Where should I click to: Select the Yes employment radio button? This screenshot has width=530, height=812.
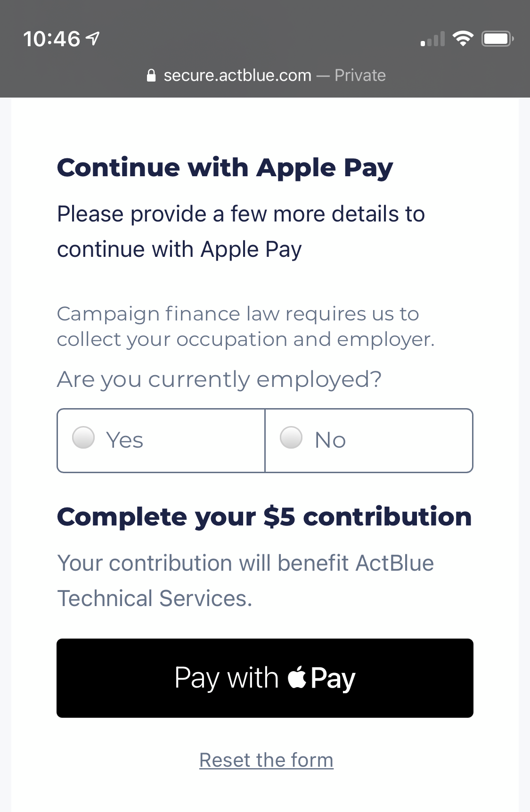point(83,437)
